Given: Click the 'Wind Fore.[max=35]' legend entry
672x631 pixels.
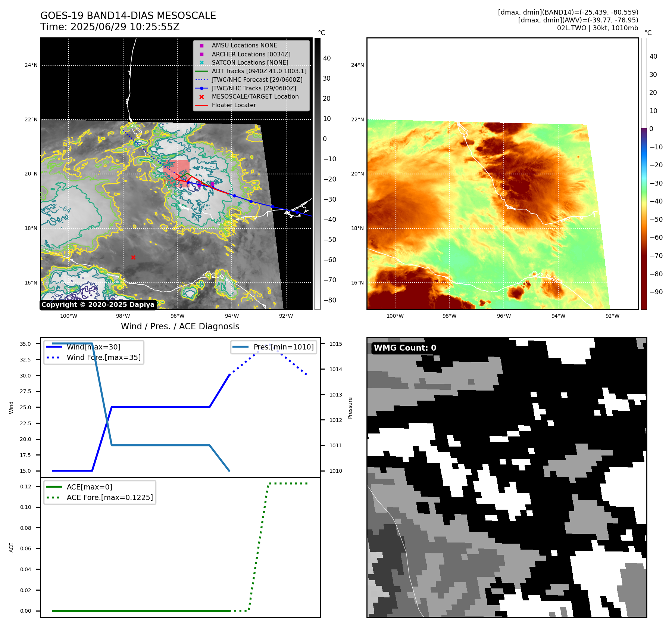Looking at the screenshot, I should (x=104, y=357).
